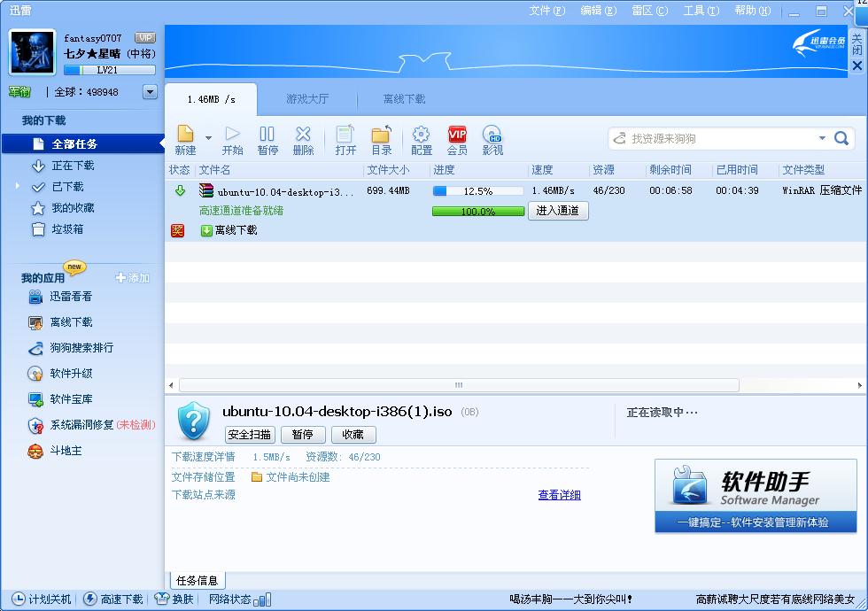
Task: Select the 任务信息 tab
Action: pyautogui.click(x=197, y=581)
